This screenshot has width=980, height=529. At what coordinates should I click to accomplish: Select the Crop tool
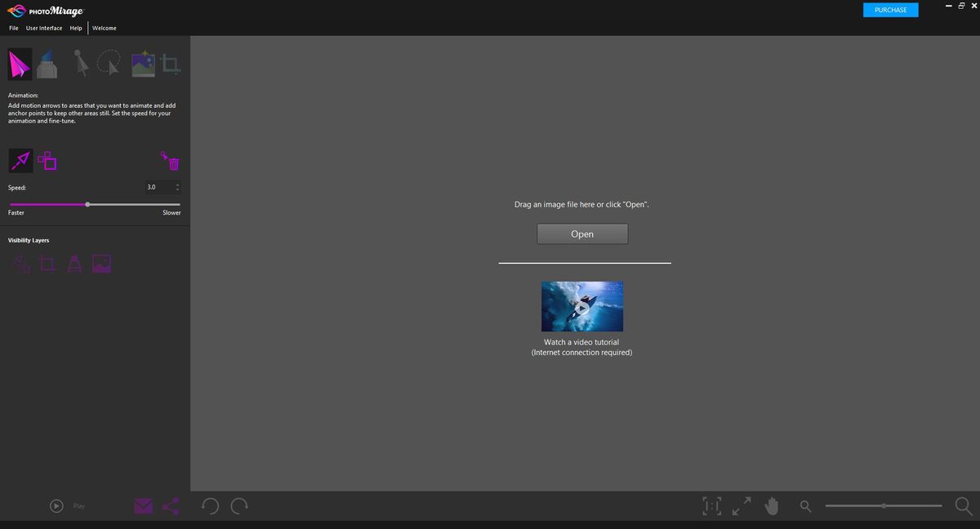tap(171, 64)
